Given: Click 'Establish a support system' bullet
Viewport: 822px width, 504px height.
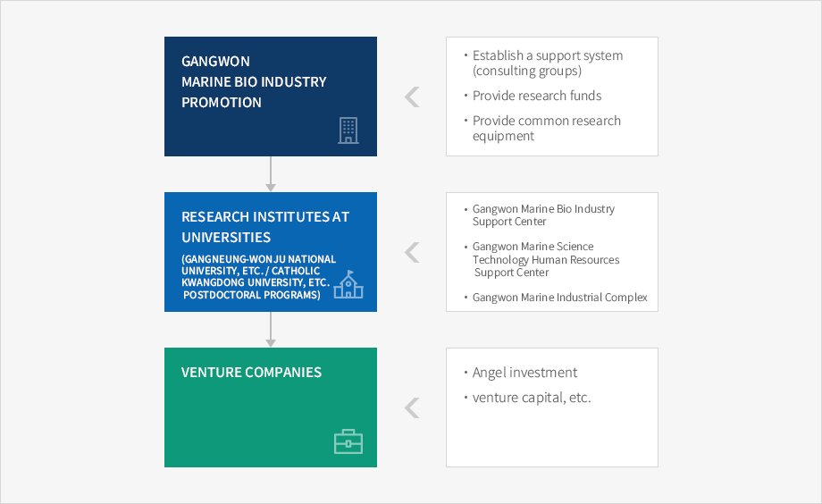Looking at the screenshot, I should tap(548, 63).
